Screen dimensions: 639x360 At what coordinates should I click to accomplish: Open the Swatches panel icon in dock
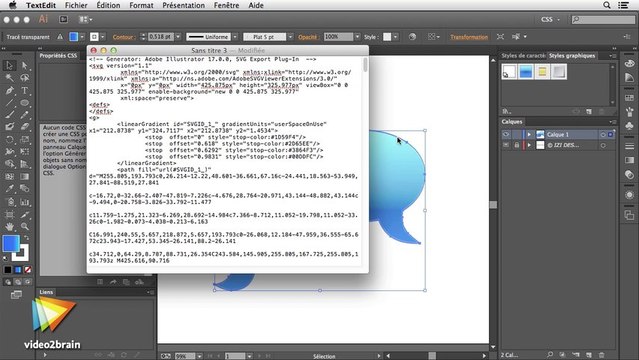pyautogui.click(x=630, y=98)
